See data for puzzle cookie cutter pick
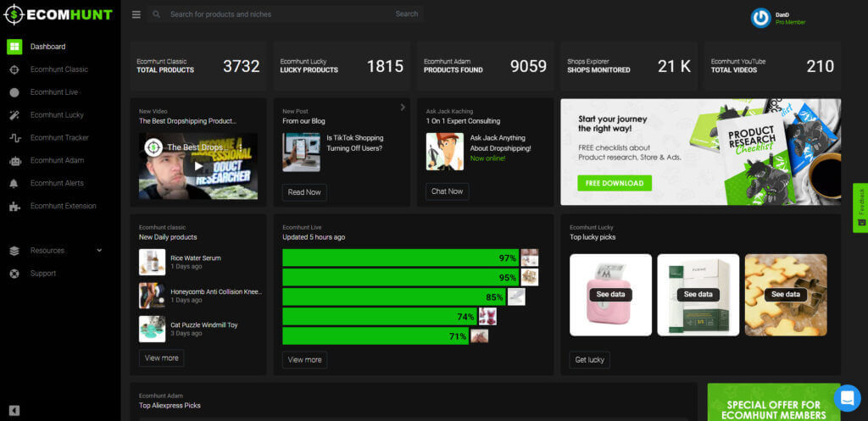The image size is (868, 421). 786,294
